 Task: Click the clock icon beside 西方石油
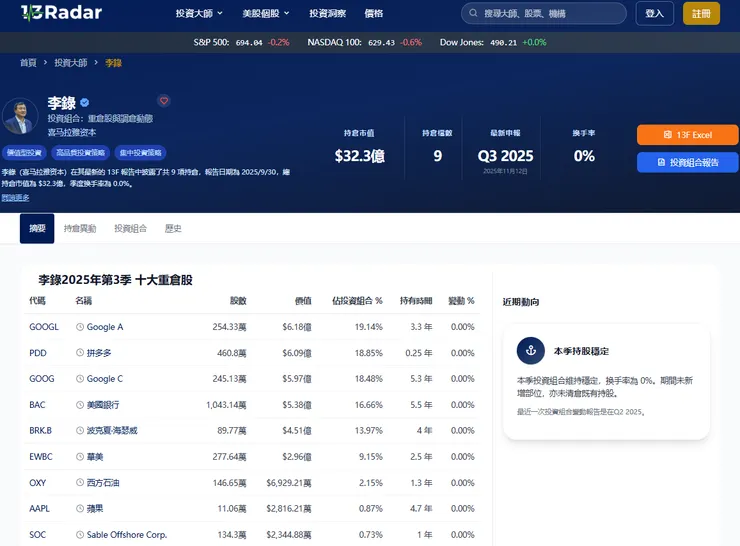(x=80, y=482)
